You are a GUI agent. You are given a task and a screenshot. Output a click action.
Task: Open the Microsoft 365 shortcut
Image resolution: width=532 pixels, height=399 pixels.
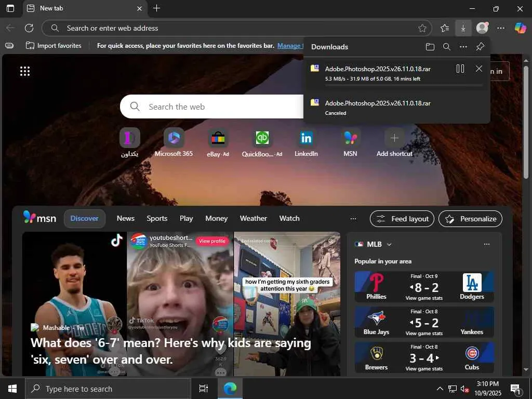[174, 142]
